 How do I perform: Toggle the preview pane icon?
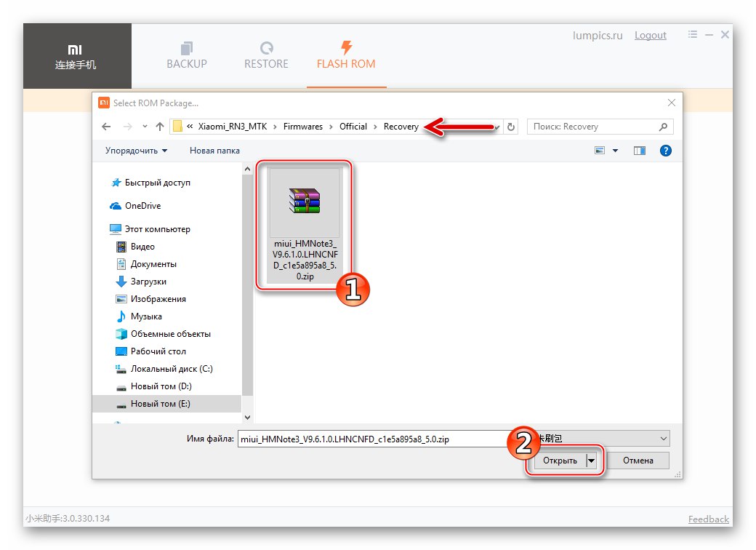tap(640, 151)
